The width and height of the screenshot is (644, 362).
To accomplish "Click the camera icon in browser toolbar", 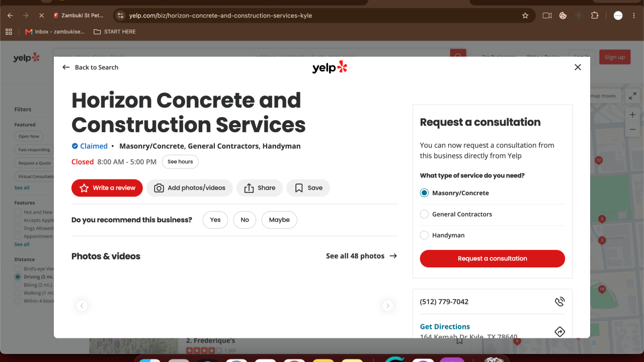I will pos(547,16).
